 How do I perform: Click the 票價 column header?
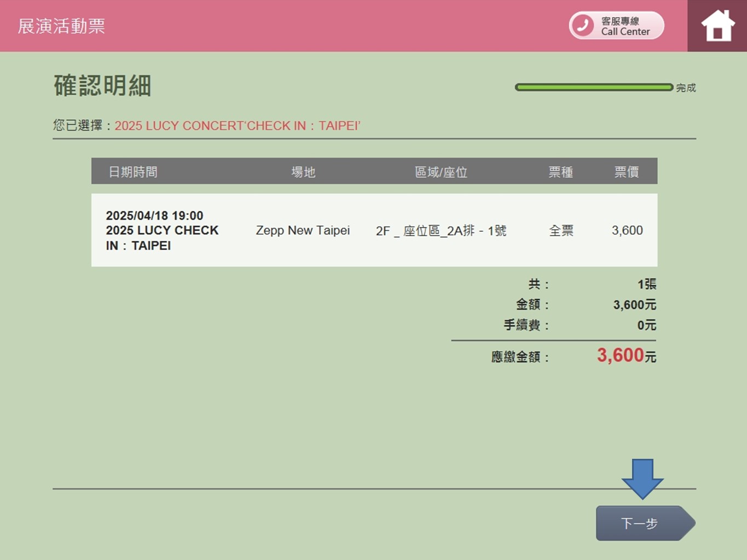click(x=626, y=171)
